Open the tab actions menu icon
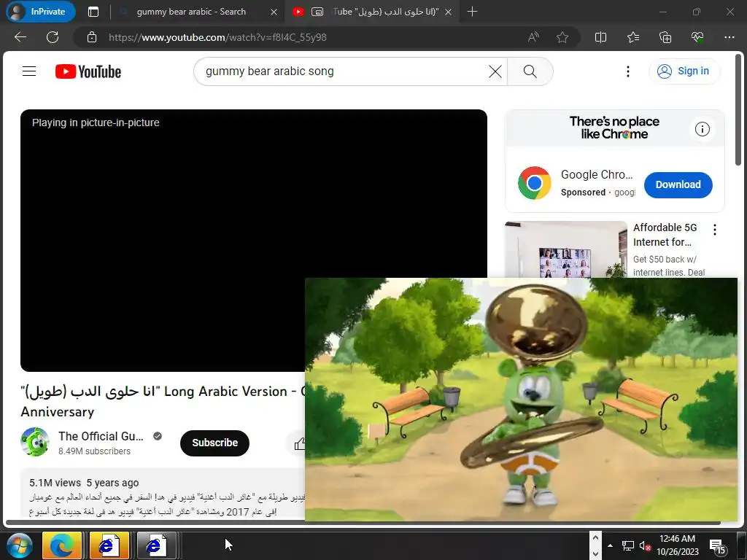747x560 pixels. pyautogui.click(x=93, y=12)
